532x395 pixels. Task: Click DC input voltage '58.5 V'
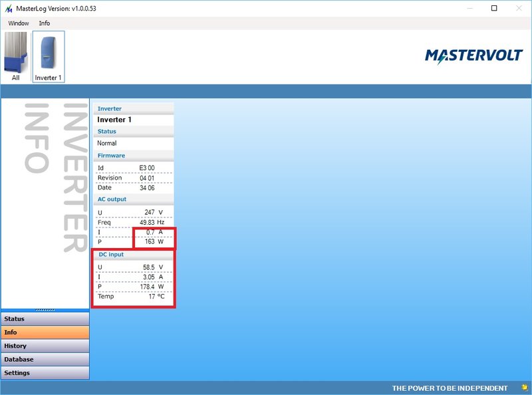click(x=153, y=267)
